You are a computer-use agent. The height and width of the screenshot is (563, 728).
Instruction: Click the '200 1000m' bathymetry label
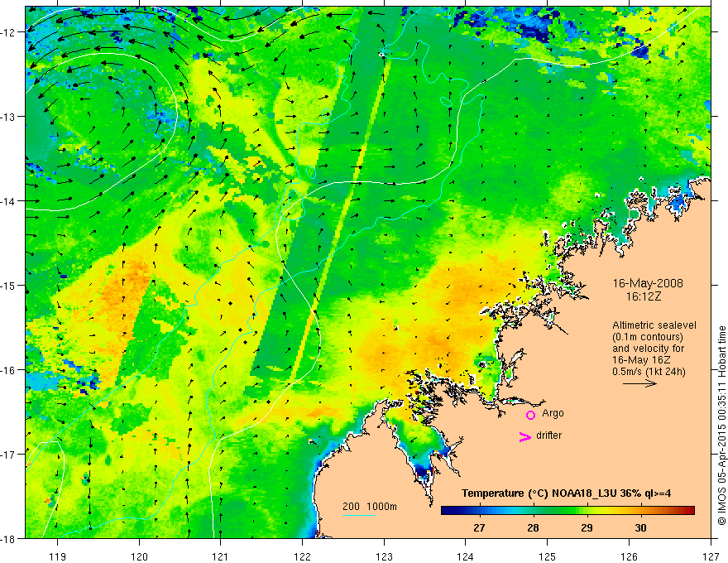pyautogui.click(x=370, y=507)
